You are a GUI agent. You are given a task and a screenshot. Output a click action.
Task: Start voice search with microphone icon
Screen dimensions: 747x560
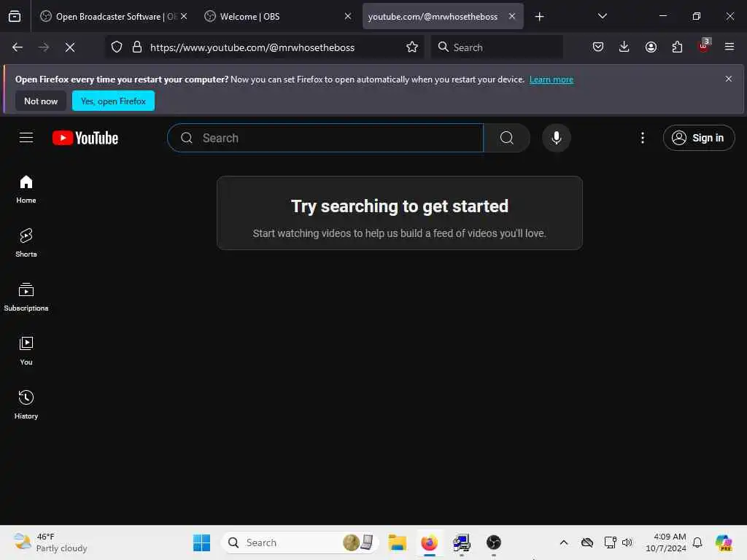coord(557,138)
